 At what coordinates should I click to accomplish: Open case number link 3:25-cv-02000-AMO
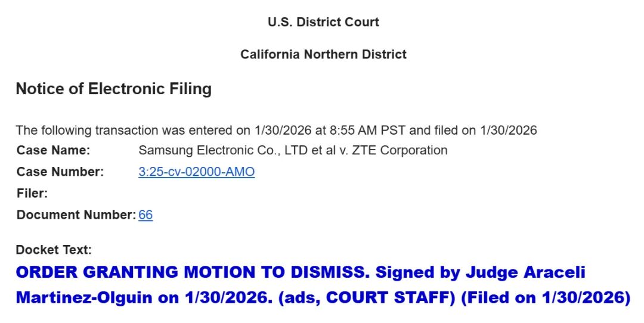click(x=196, y=172)
